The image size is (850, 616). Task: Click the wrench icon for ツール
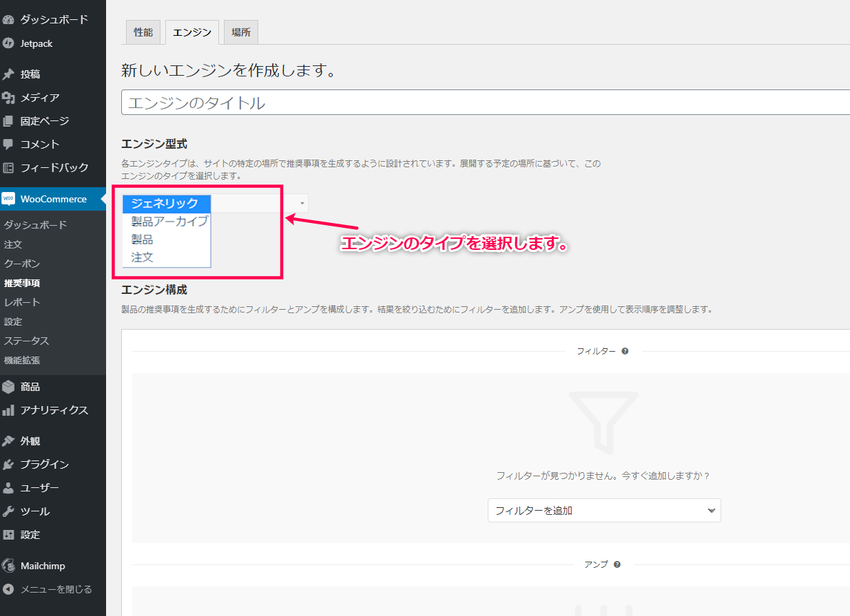8,511
